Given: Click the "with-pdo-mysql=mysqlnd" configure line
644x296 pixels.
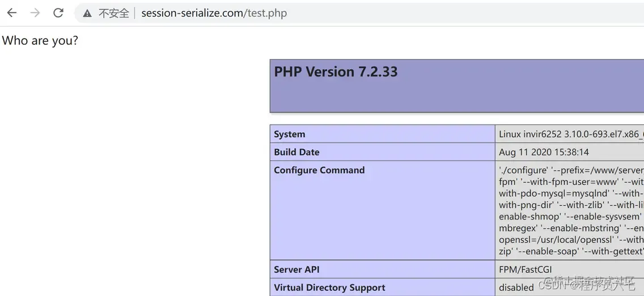Looking at the screenshot, I should [x=571, y=193].
